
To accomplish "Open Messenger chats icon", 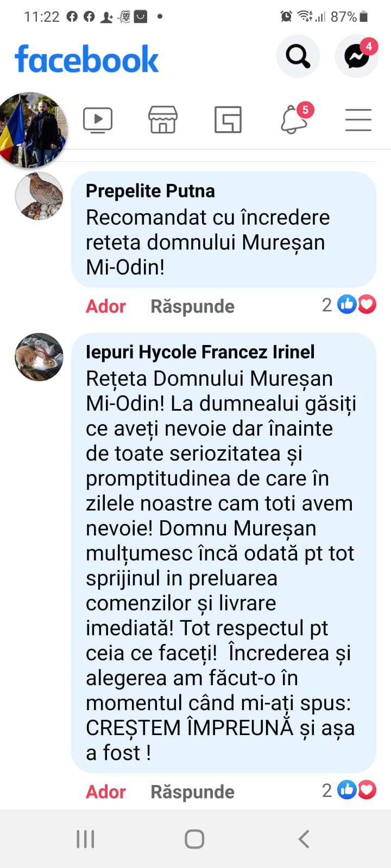I will click(357, 56).
